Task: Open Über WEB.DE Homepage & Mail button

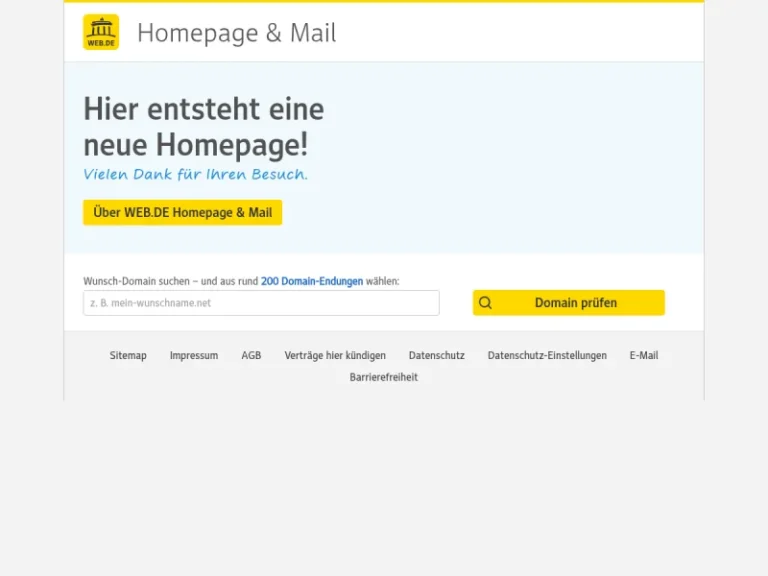Action: [x=182, y=213]
